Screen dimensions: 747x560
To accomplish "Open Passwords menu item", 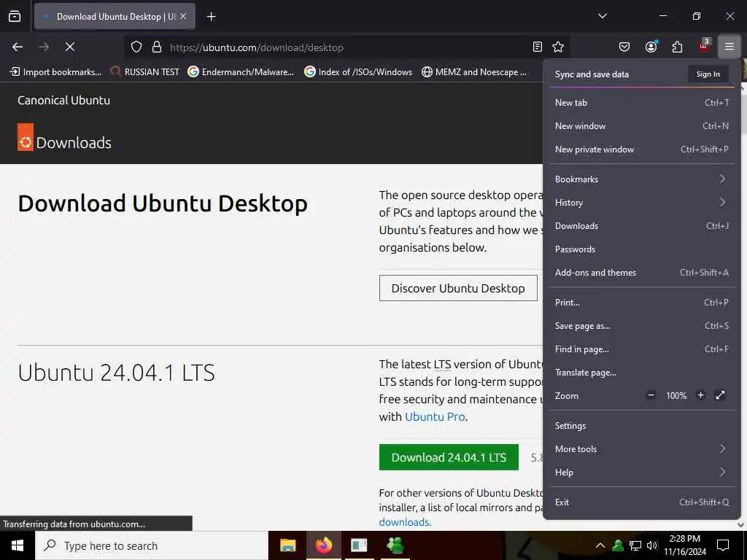I will point(642,249).
